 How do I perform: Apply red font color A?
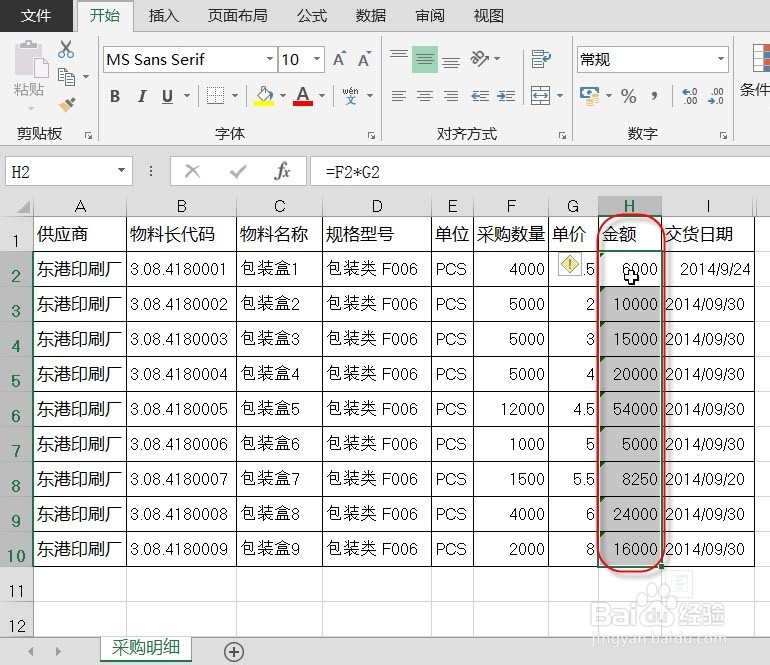pos(303,96)
